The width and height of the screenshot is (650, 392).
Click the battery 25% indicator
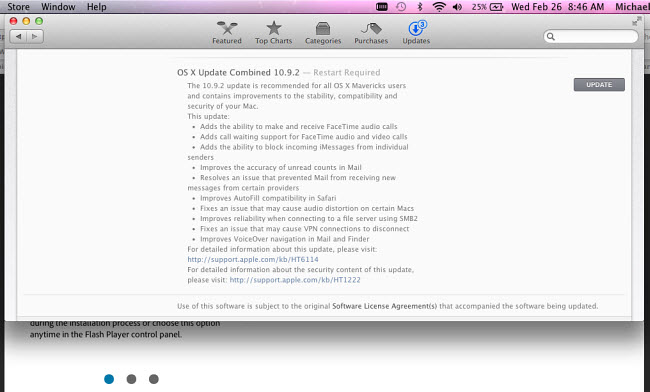coord(487,7)
